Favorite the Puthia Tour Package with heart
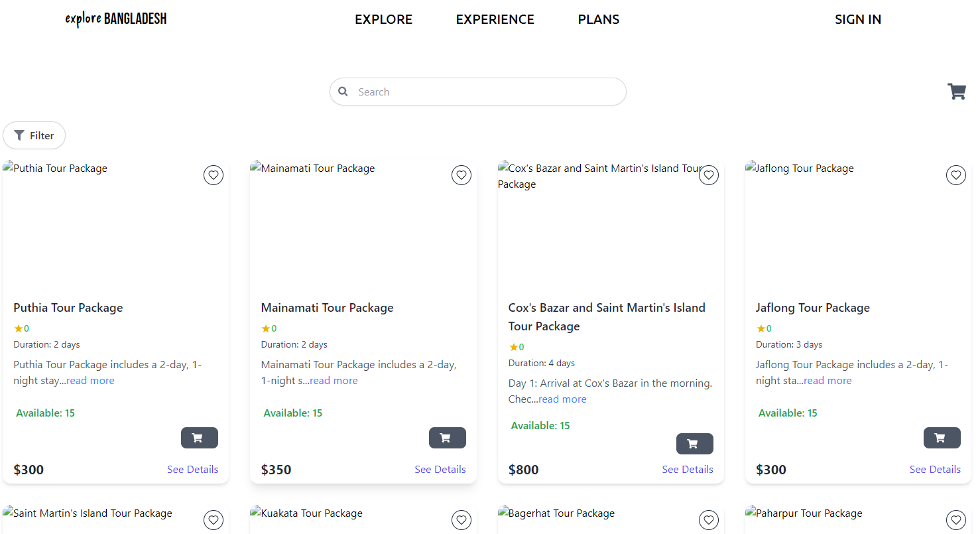Viewport: 980px width, 534px height. [214, 175]
